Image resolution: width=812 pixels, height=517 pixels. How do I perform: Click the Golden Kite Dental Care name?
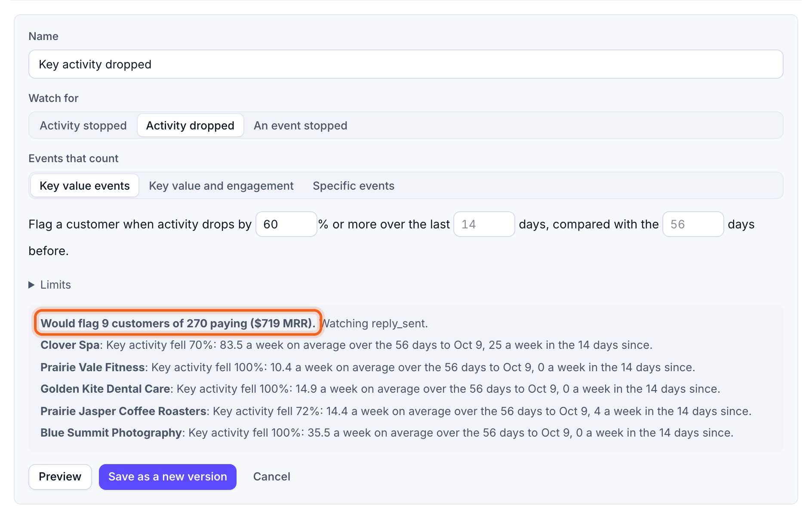pyautogui.click(x=105, y=389)
